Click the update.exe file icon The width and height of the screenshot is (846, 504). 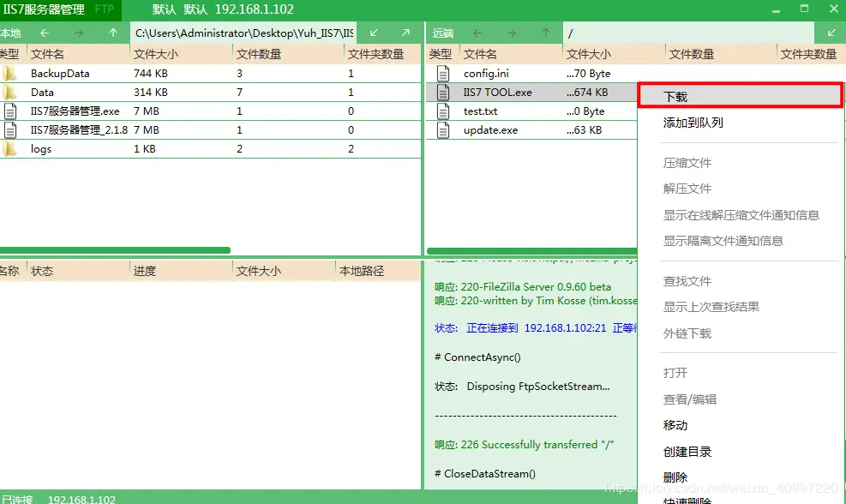[443, 130]
